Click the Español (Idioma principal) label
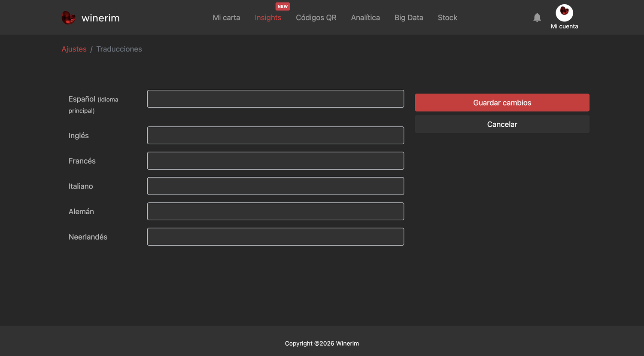This screenshot has height=356, width=644. pos(93,104)
